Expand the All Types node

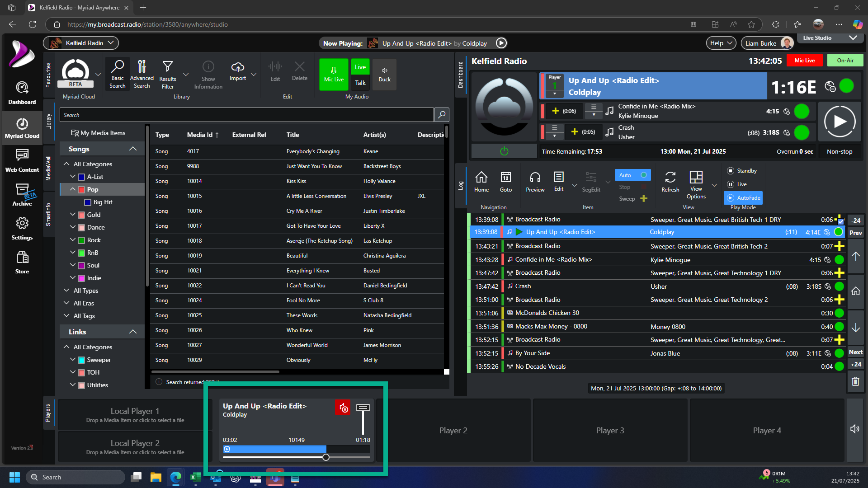(x=66, y=291)
